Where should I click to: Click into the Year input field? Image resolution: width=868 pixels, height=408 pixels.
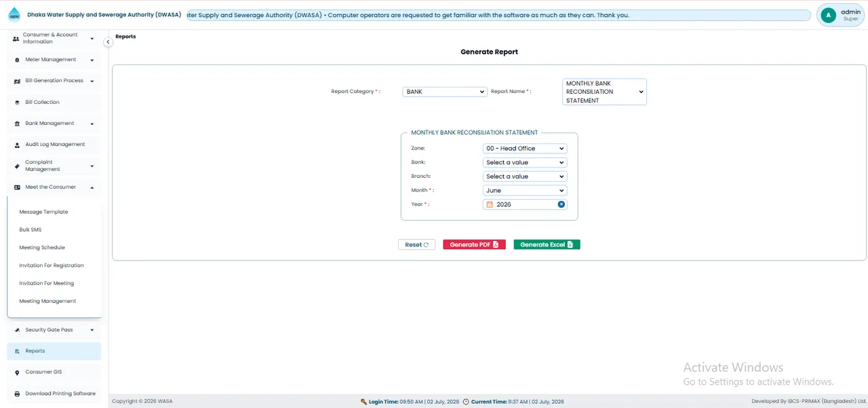coord(525,204)
